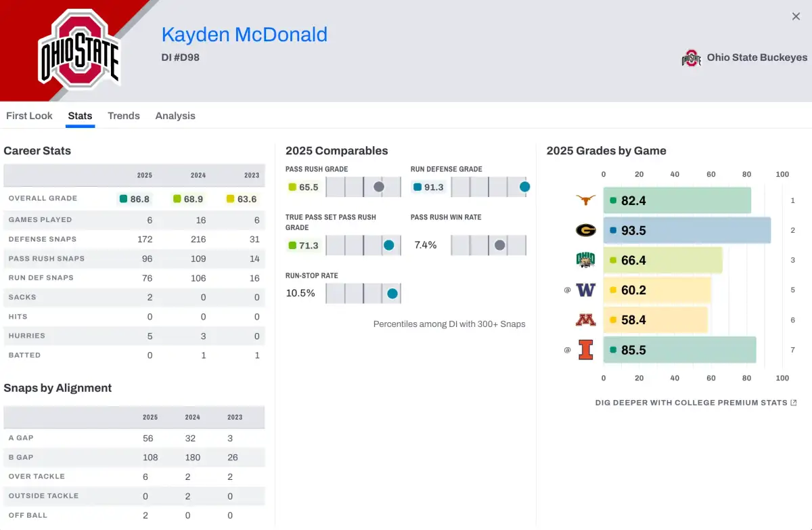Click the large Ohio State header logo

coord(79,47)
